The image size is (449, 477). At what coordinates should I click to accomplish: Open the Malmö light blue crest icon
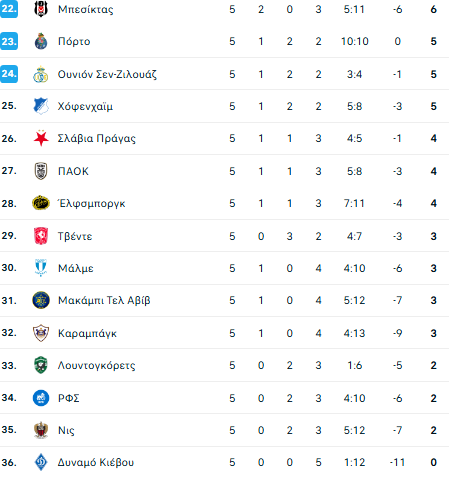click(x=41, y=268)
